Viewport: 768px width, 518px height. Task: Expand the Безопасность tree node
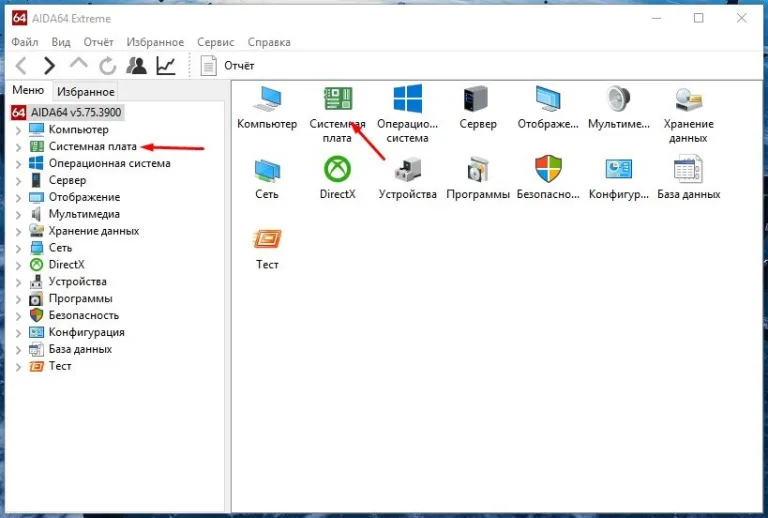pos(18,316)
